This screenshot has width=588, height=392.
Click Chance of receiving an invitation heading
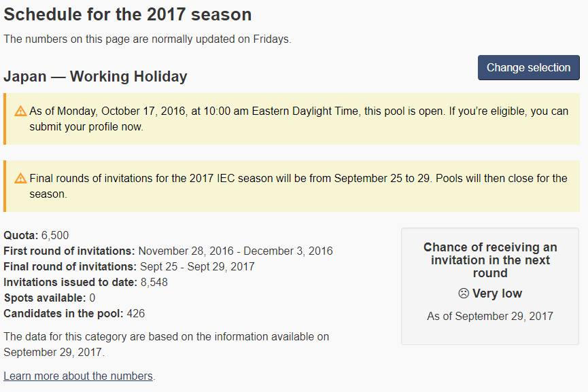pos(490,260)
